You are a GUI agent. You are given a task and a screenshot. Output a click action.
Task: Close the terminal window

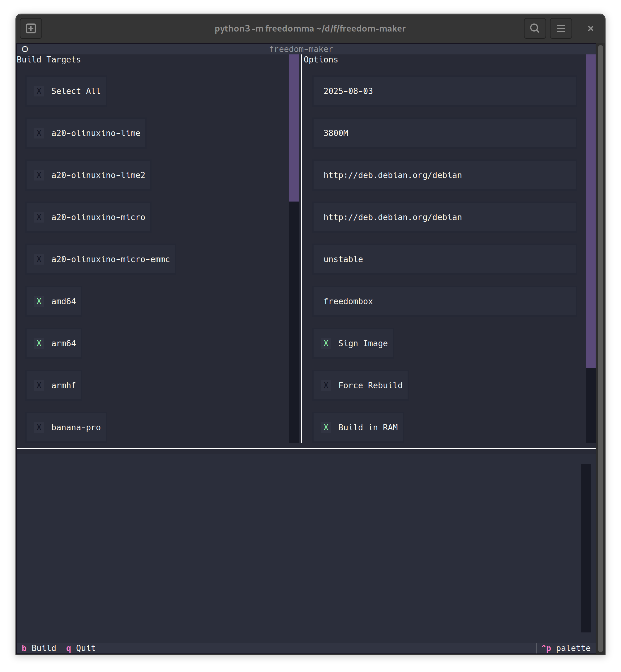[590, 28]
